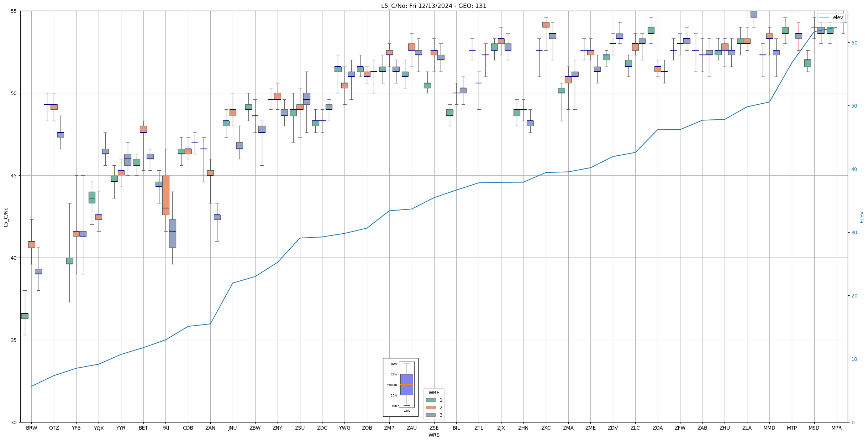Click the FAI station label on x-axis

(165, 428)
